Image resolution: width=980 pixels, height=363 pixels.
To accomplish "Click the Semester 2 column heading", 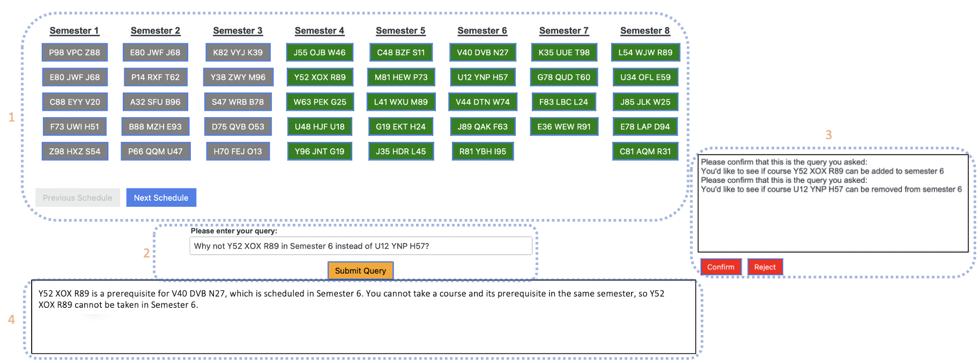I will (155, 31).
